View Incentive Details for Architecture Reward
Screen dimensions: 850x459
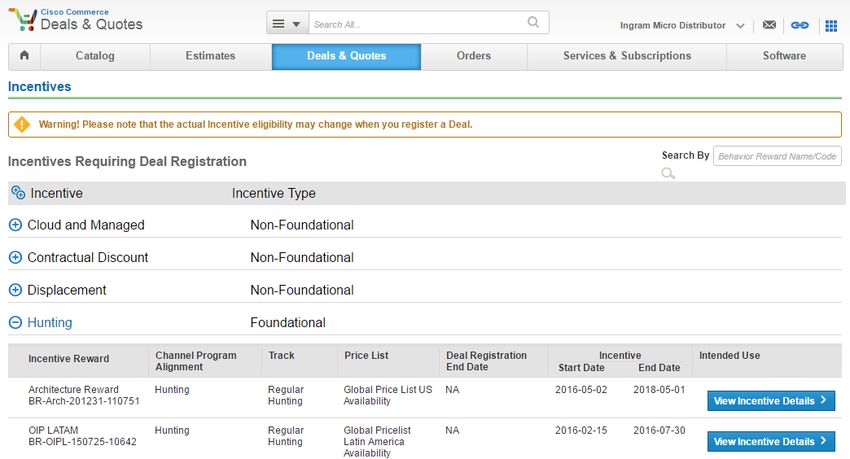[x=771, y=401]
